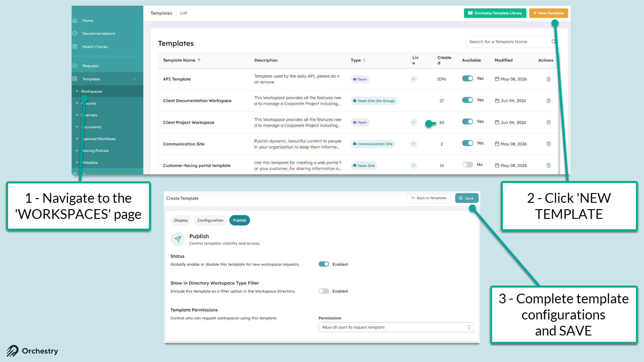The width and height of the screenshot is (644, 362).
Task: Open Home from sidebar icon
Action: click(x=75, y=20)
